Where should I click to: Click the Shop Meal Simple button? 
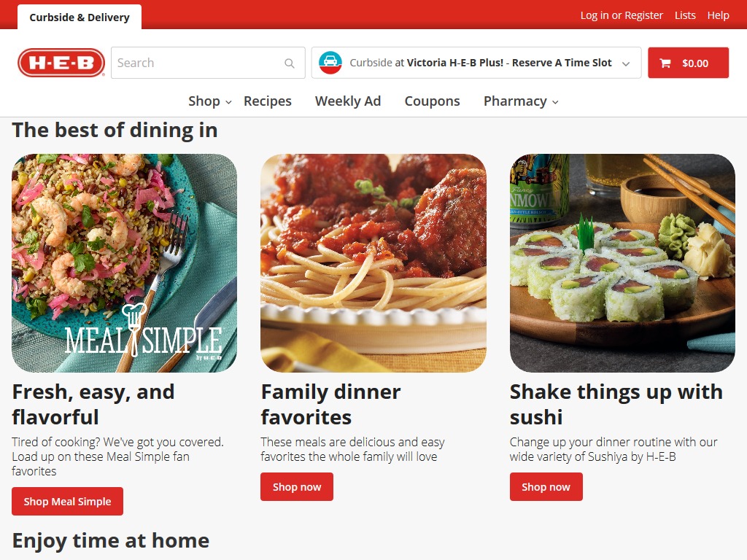point(67,502)
